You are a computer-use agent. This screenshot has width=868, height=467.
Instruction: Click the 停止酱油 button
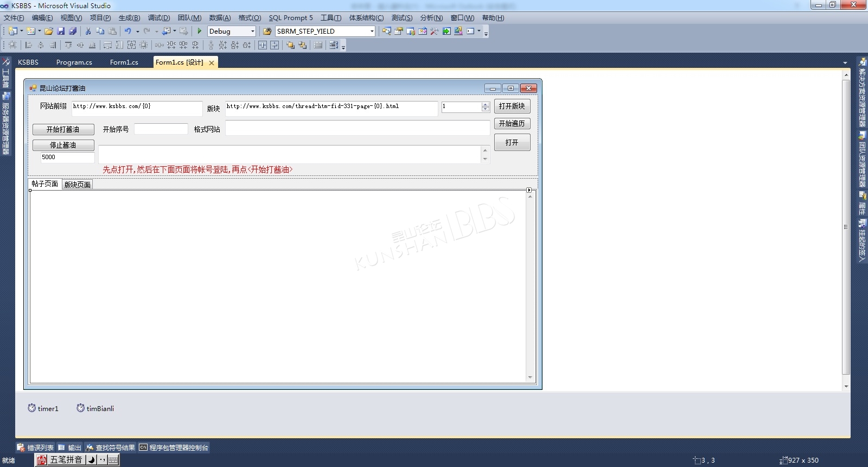63,145
